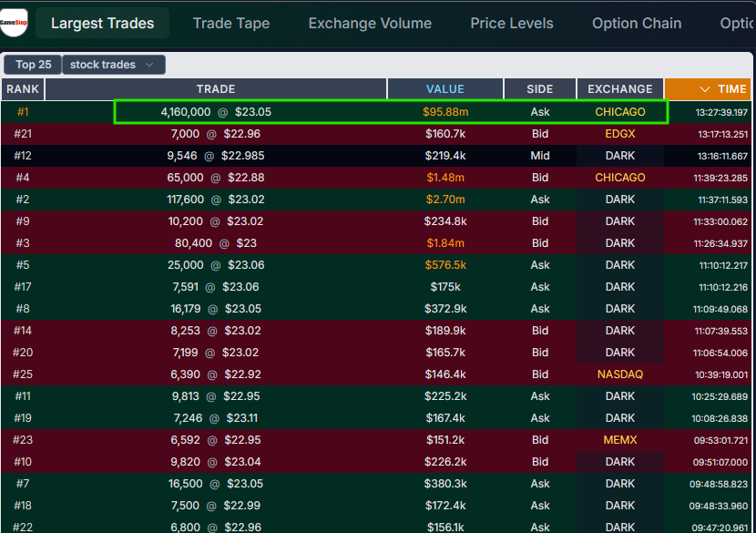
Task: Click rank #9 cell
Action: pos(23,220)
